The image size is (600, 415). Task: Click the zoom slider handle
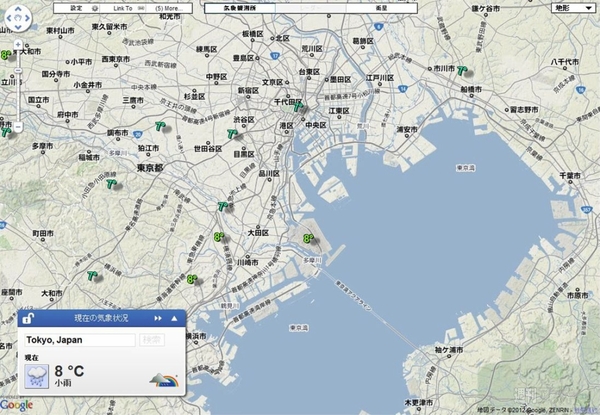18,70
